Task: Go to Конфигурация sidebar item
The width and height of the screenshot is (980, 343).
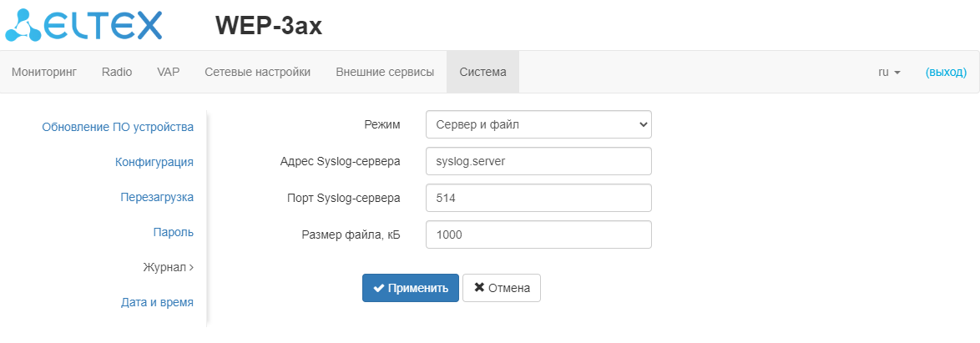Action: [154, 162]
